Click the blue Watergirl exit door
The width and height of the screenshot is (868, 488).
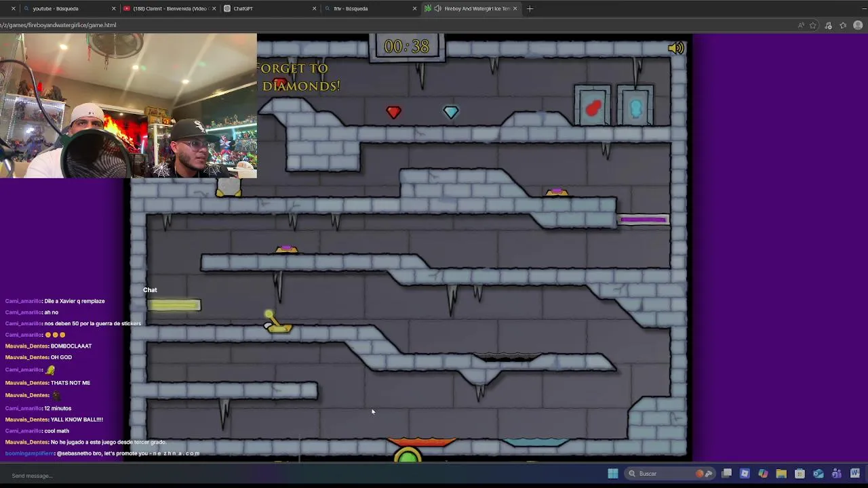coord(635,106)
